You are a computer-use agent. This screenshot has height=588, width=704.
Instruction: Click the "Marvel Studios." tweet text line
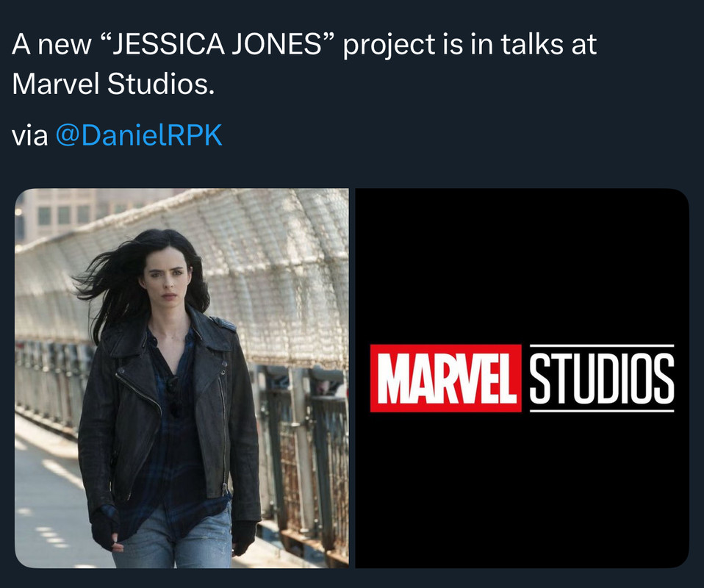click(x=114, y=84)
